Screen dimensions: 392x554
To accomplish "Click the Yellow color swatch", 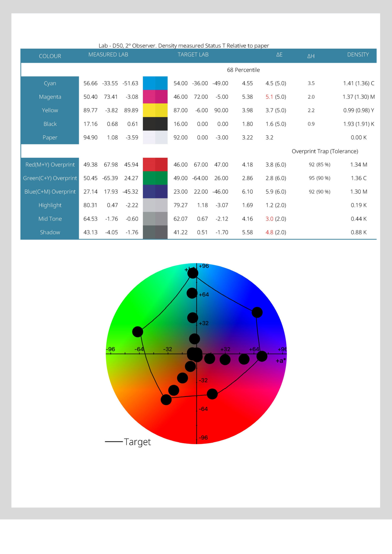I will click(155, 110).
